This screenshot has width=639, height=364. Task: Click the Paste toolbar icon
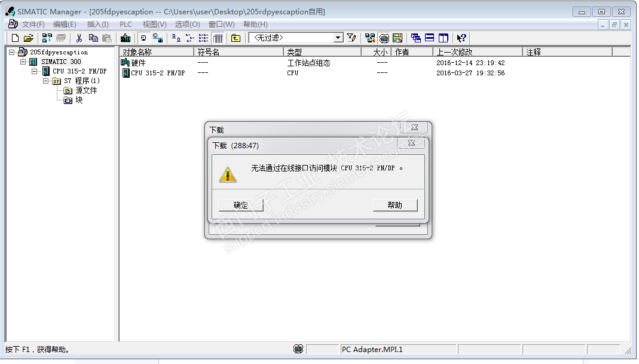point(107,38)
